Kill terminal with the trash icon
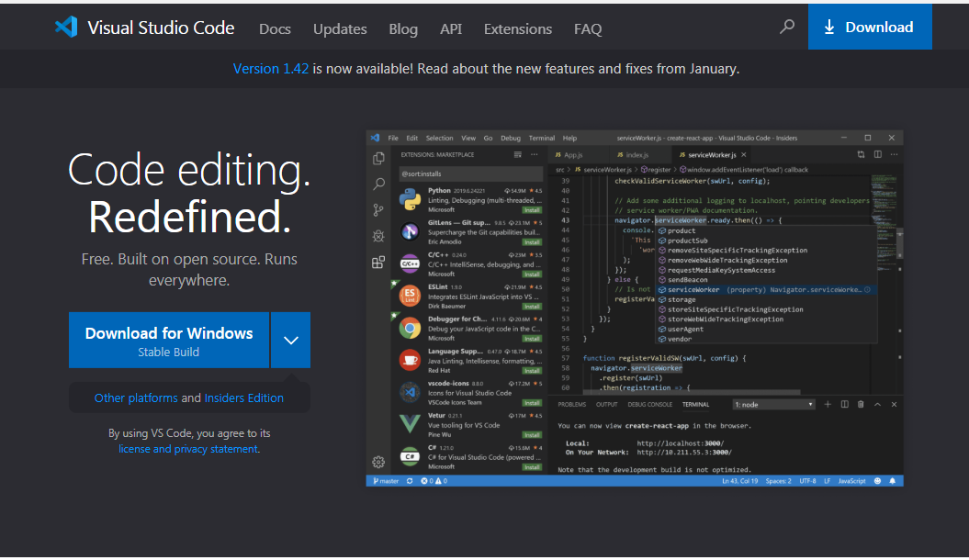This screenshot has width=969, height=560. click(861, 405)
